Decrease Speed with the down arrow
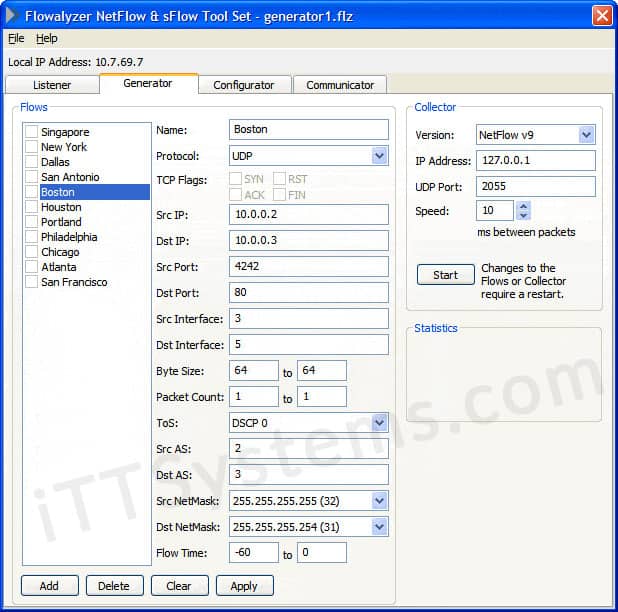The height and width of the screenshot is (612, 618). pos(523,215)
